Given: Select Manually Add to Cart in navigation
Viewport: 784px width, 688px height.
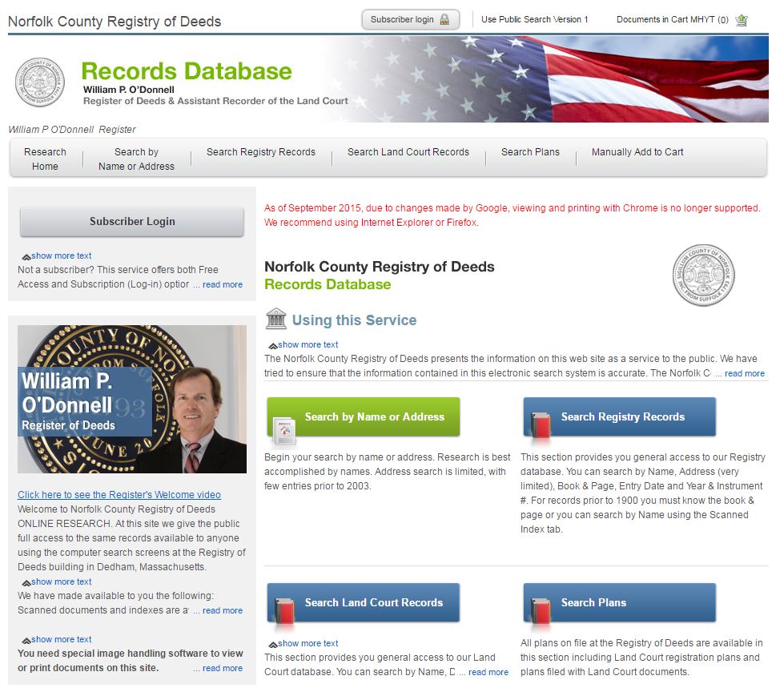Looking at the screenshot, I should tap(637, 152).
